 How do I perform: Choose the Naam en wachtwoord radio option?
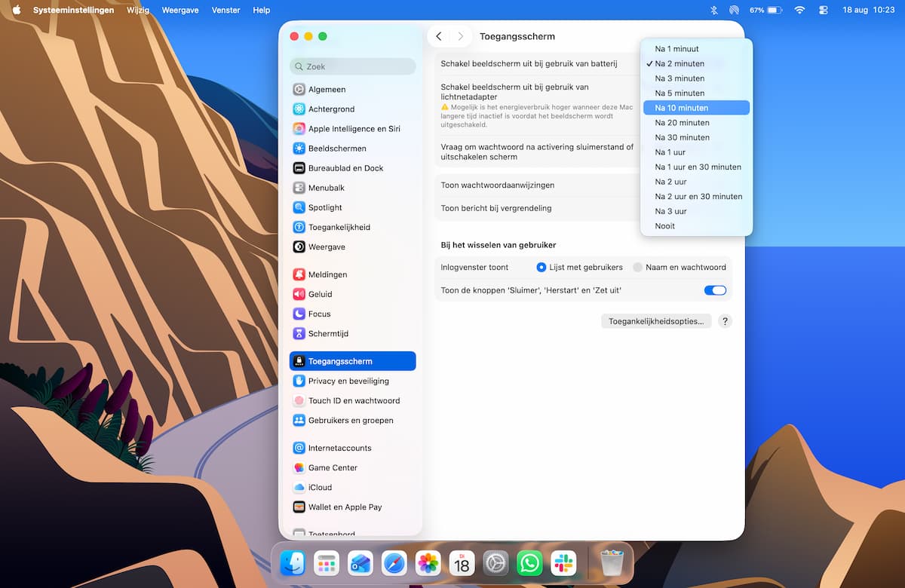637,267
